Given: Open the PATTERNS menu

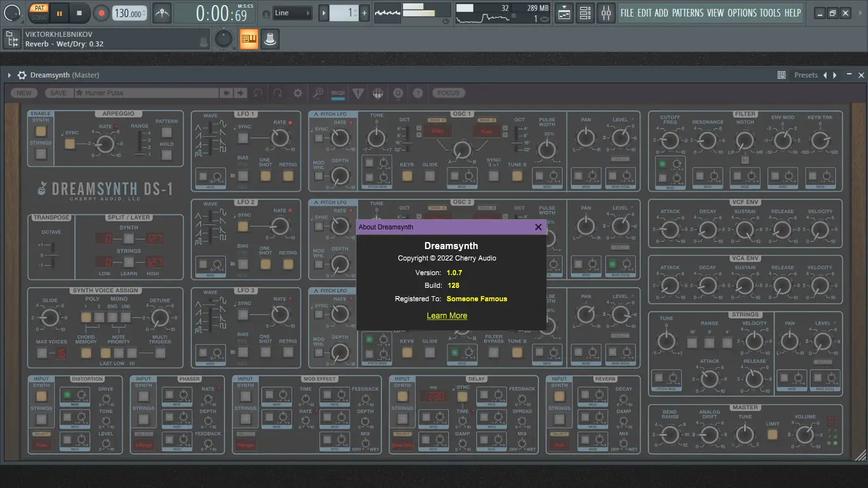Looking at the screenshot, I should pyautogui.click(x=688, y=13).
